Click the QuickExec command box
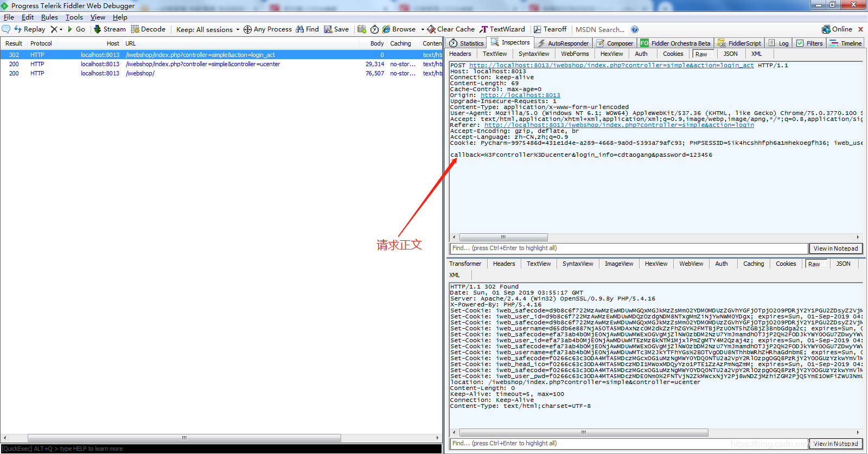Screen dimensions: 868x454 pos(221,449)
